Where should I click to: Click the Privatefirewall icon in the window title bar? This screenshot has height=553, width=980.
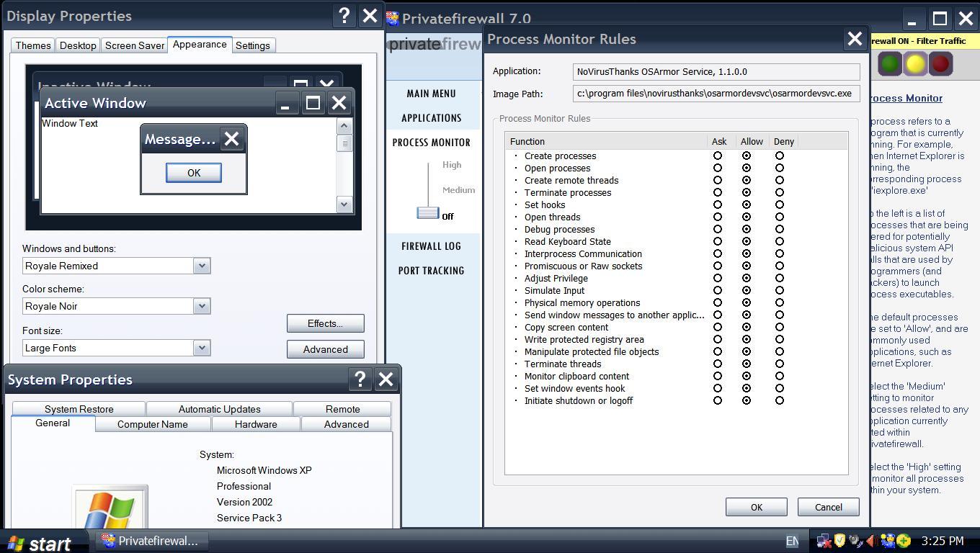tap(393, 18)
